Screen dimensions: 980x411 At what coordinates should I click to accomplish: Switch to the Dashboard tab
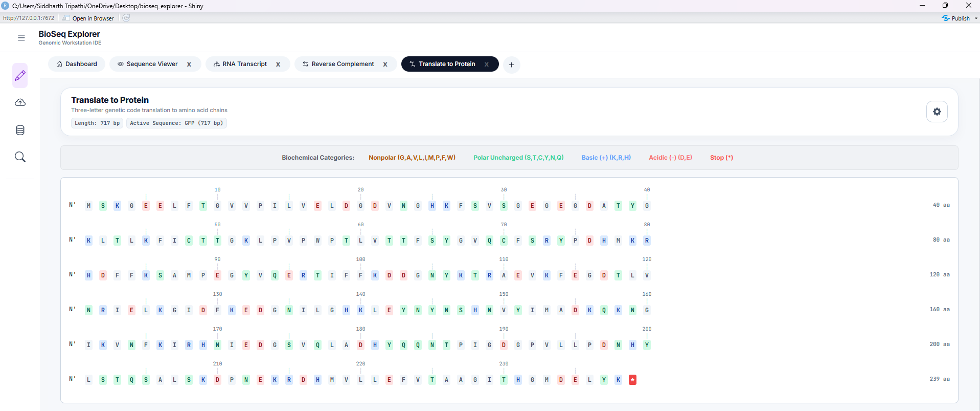pos(77,64)
